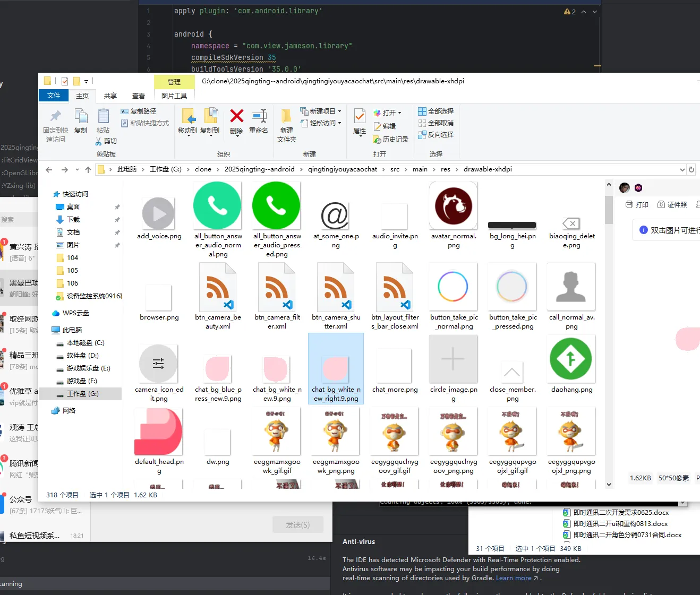Viewport: 700px width, 595px height.
Task: Click the ID Photo (证件照) button in preview pane
Action: (x=672, y=204)
